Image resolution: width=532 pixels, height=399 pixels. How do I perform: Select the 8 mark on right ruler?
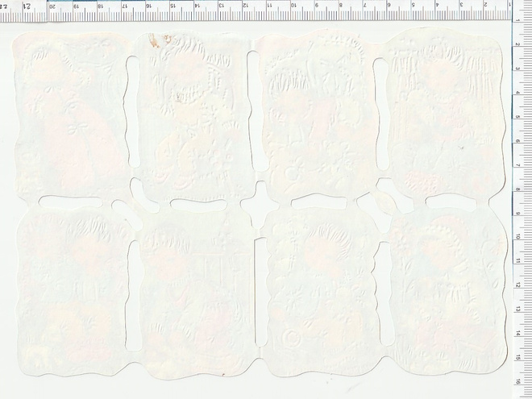pyautogui.click(x=517, y=189)
